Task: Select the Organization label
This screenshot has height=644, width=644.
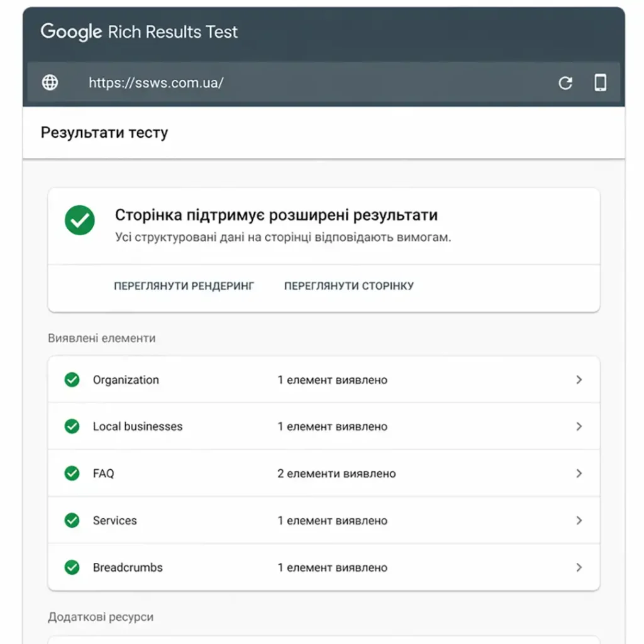Action: [126, 380]
